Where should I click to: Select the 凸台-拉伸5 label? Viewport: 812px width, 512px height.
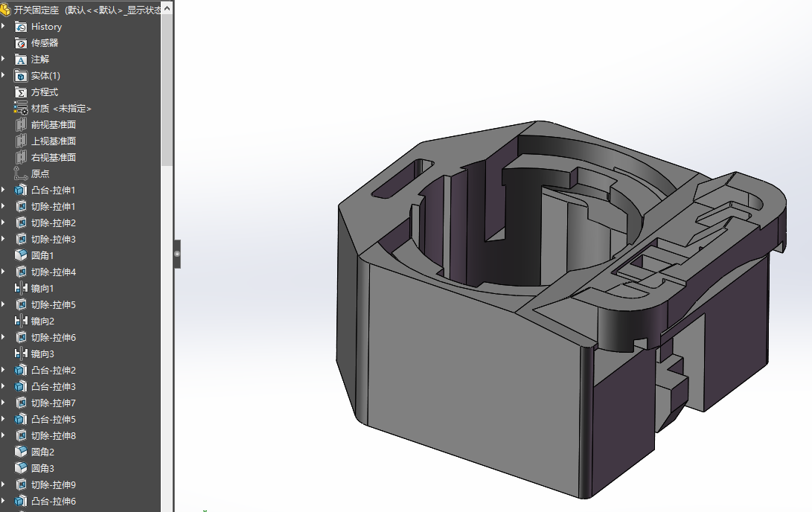point(54,419)
